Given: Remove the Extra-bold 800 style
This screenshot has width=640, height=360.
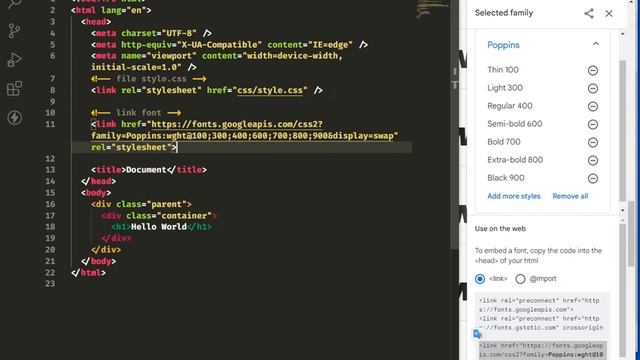Looking at the screenshot, I should coord(593,160).
